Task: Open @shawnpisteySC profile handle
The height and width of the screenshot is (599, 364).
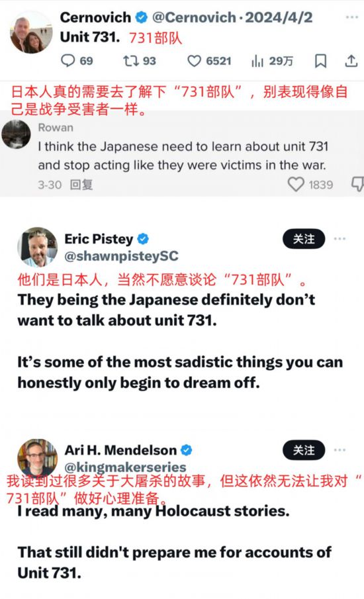Action: [122, 255]
